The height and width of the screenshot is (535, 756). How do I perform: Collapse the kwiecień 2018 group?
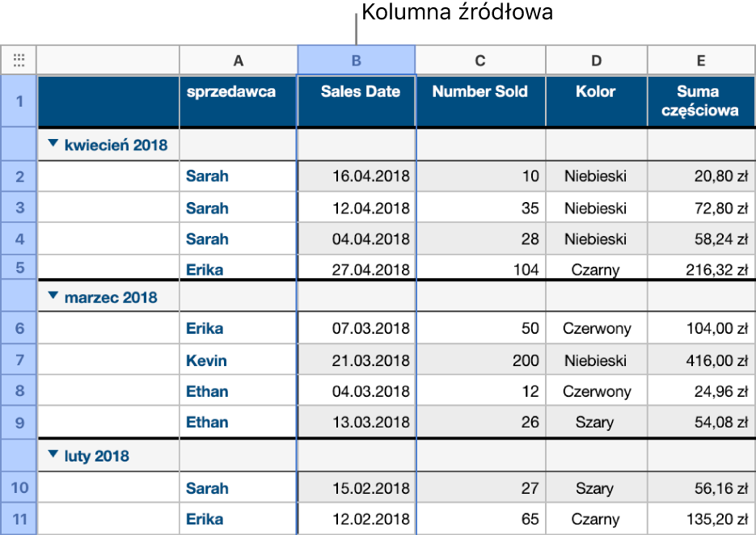(53, 144)
